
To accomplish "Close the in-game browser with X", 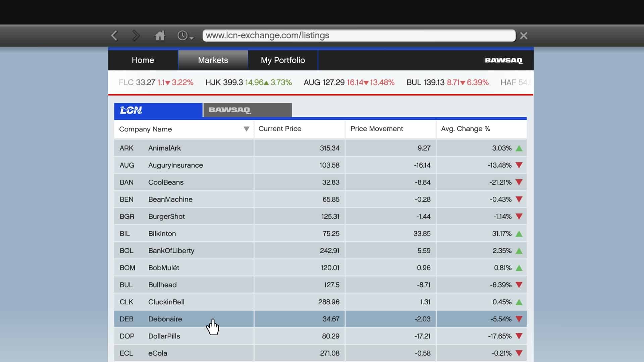I will [524, 36].
